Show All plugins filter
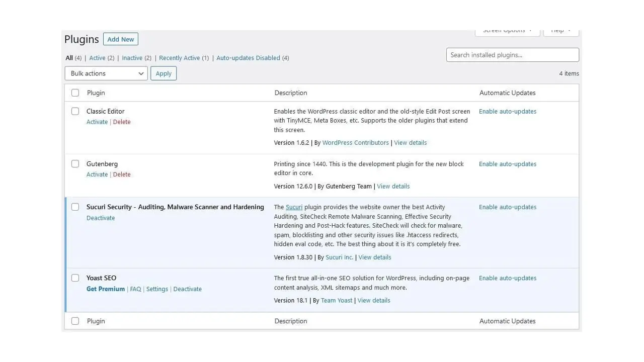The image size is (644, 362). click(x=69, y=58)
